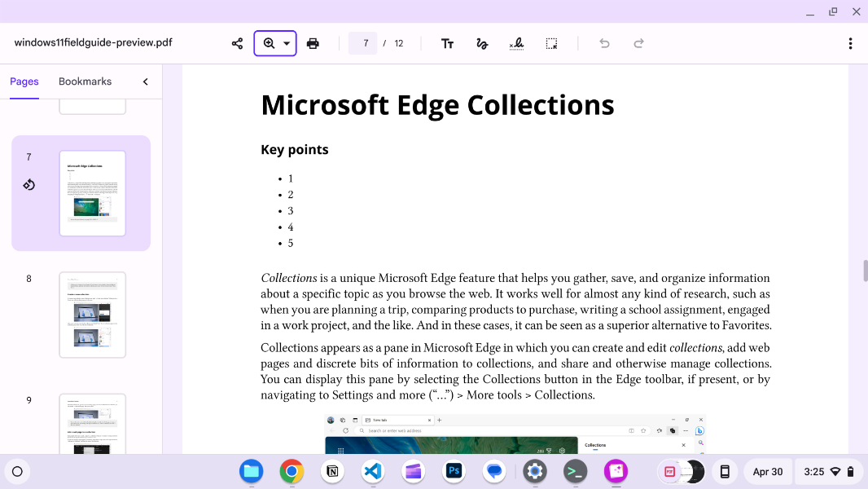The width and height of the screenshot is (868, 489).
Task: Open the three-dot more options menu
Action: coord(850,43)
